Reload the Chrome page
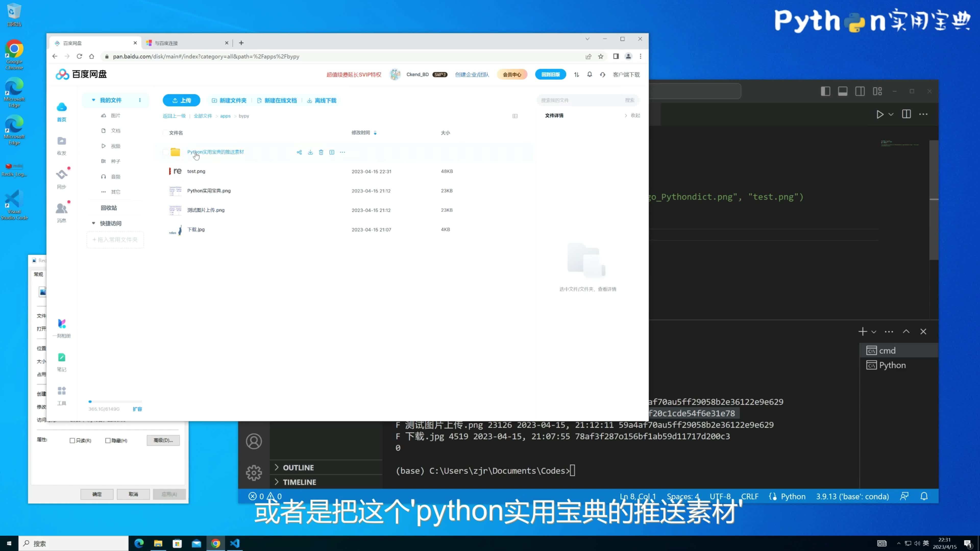 [x=80, y=56]
